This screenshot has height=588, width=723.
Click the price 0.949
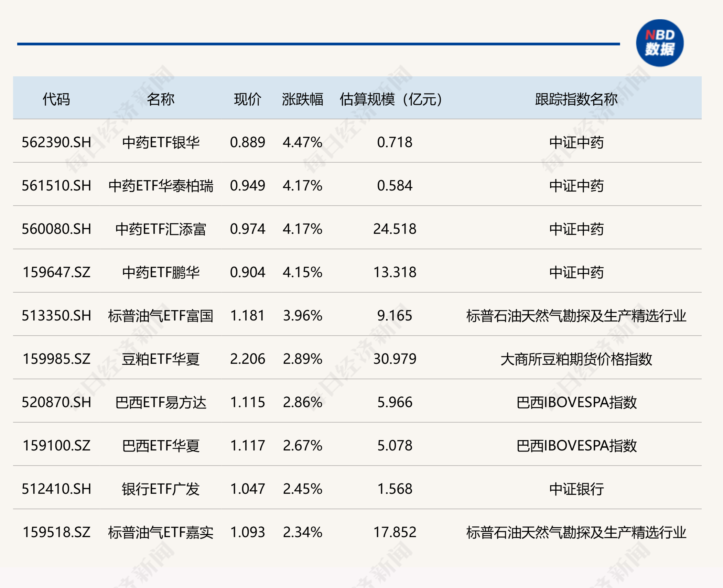click(248, 186)
